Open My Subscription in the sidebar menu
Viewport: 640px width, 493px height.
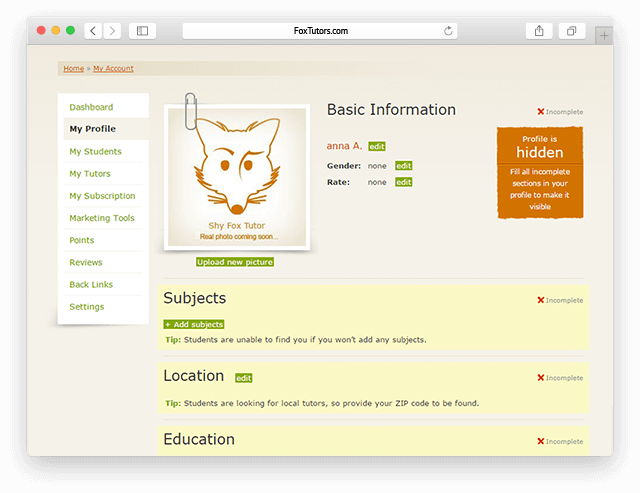(102, 196)
